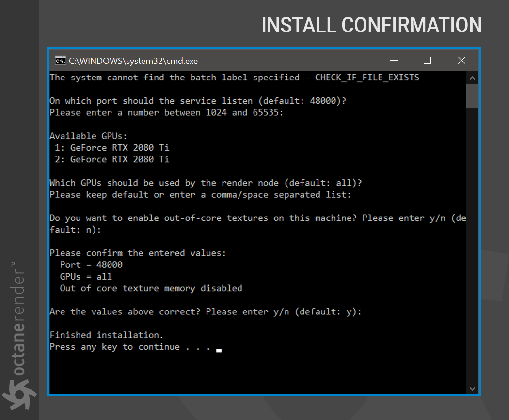Click "Out of core texture memory disabled" text

point(151,288)
